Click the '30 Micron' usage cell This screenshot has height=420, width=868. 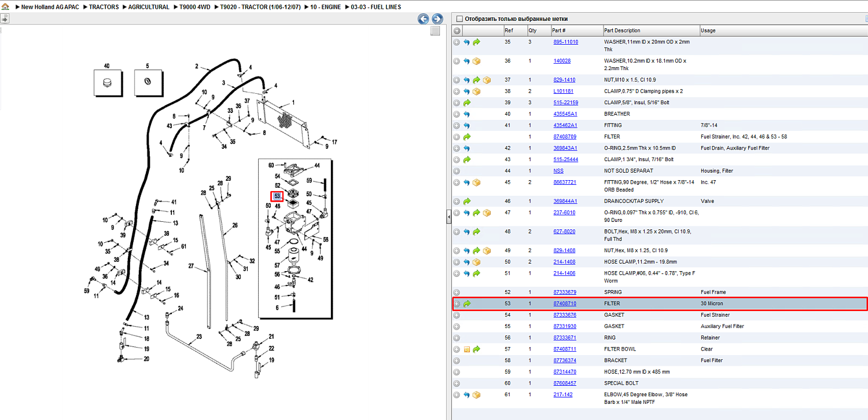click(x=712, y=304)
